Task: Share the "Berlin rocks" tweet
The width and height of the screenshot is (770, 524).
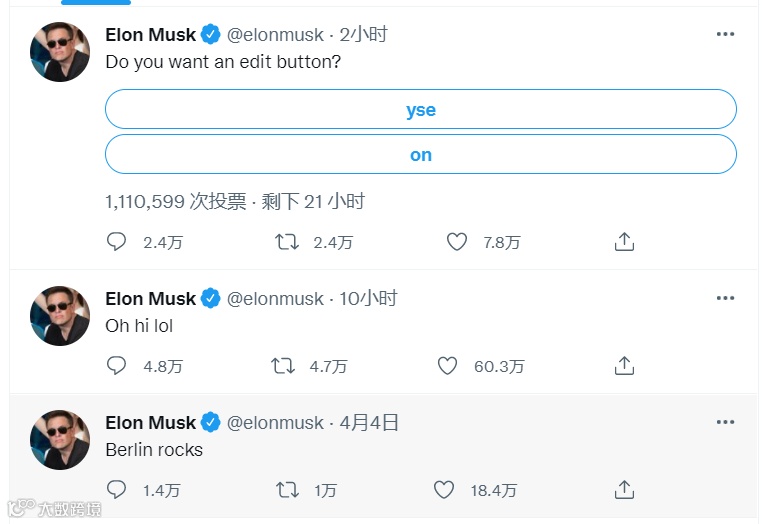Action: click(624, 490)
